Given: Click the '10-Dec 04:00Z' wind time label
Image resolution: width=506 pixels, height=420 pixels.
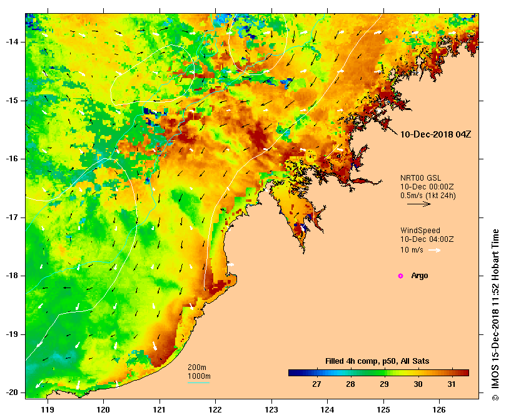Looking at the screenshot, I should tap(427, 239).
